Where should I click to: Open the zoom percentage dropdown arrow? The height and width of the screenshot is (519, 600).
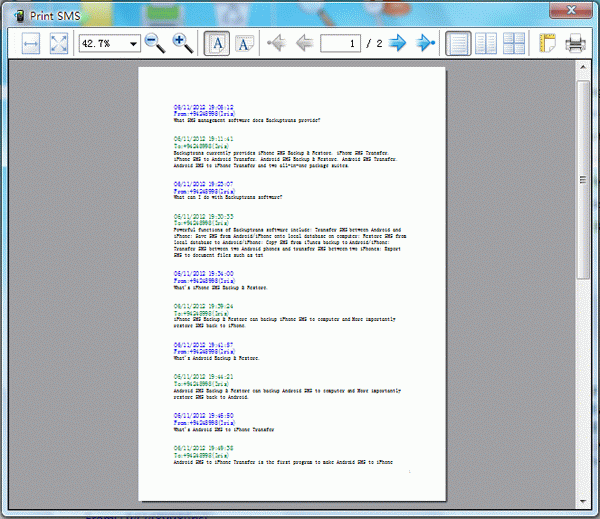click(x=133, y=44)
